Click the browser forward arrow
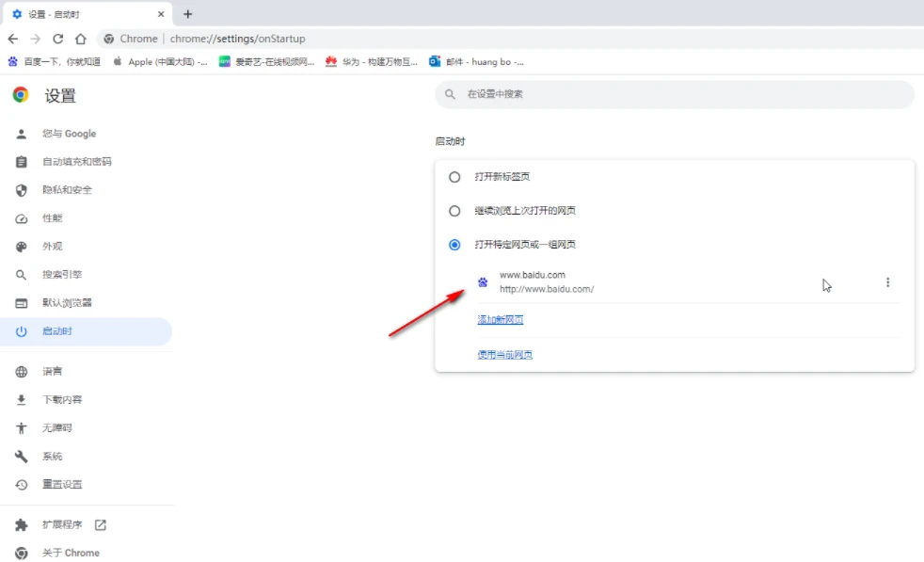This screenshot has width=924, height=562. tap(36, 39)
